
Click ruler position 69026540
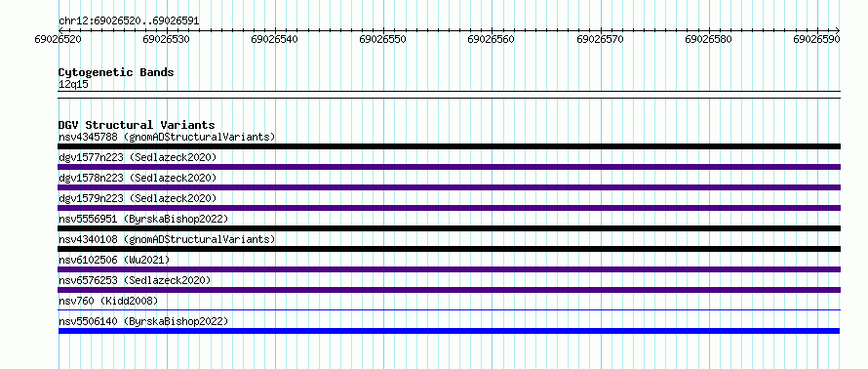pyautogui.click(x=275, y=39)
